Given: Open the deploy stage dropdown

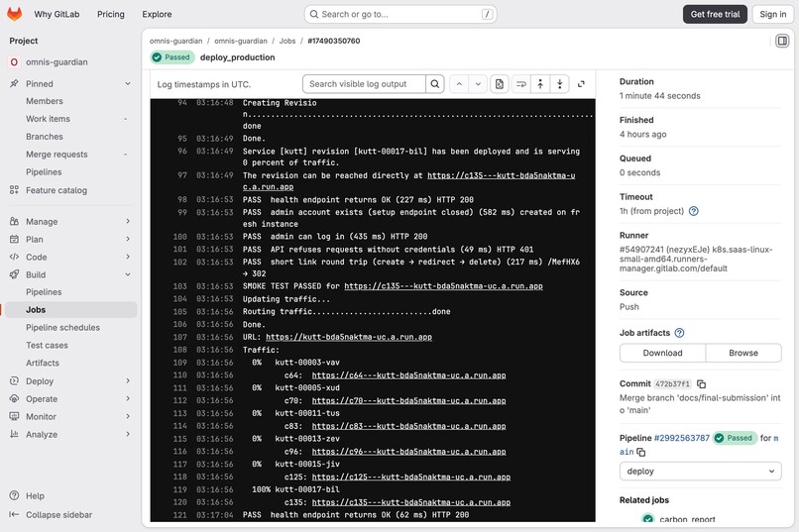Looking at the screenshot, I should (x=700, y=472).
